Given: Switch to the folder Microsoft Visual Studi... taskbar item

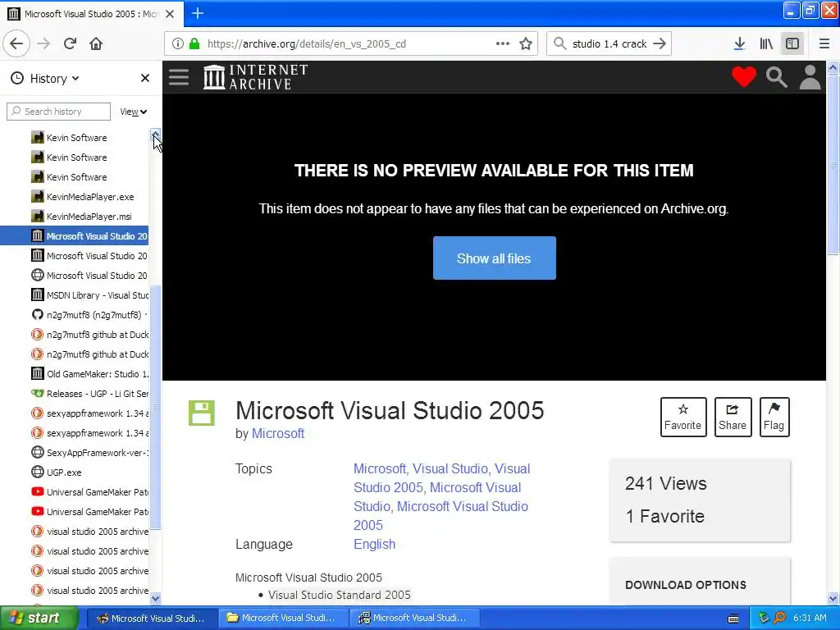Looking at the screenshot, I should 283,619.
